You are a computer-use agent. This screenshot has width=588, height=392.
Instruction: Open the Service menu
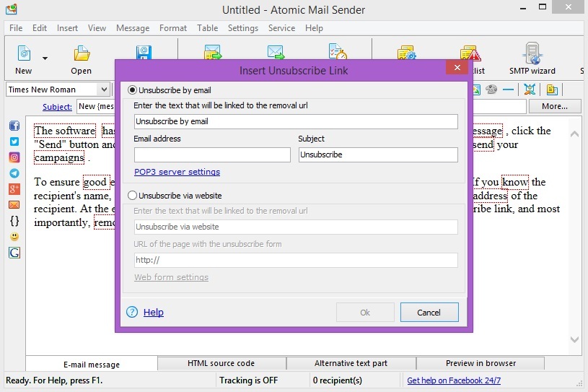click(281, 28)
